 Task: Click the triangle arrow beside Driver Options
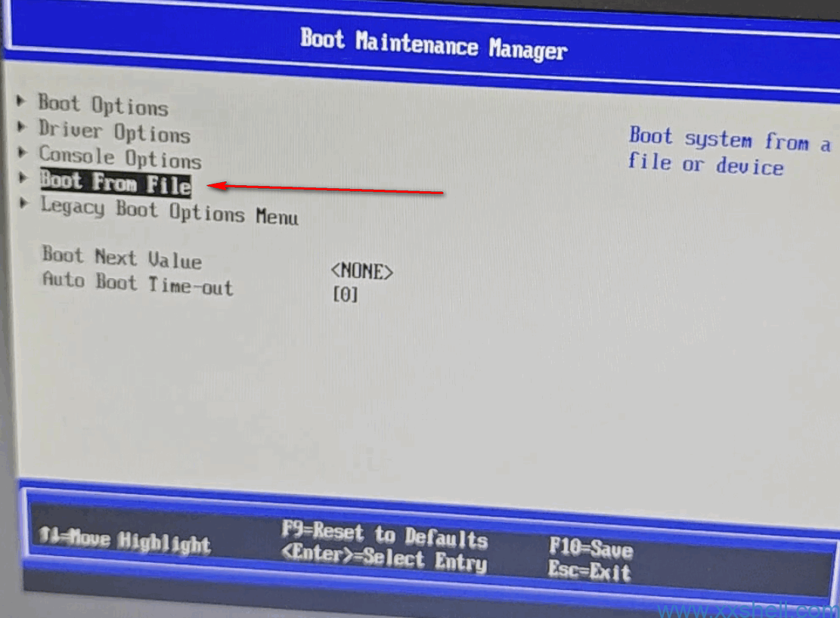(22, 125)
